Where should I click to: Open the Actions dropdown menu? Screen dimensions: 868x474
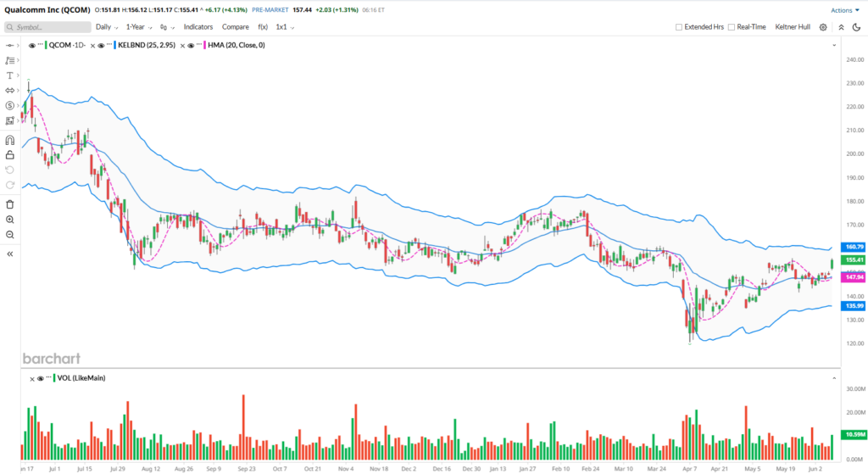pyautogui.click(x=844, y=10)
